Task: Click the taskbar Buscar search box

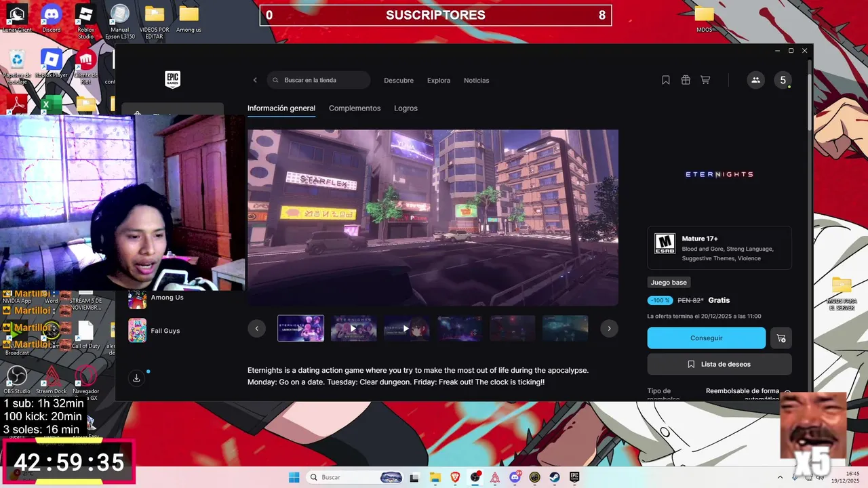Action: point(356,477)
